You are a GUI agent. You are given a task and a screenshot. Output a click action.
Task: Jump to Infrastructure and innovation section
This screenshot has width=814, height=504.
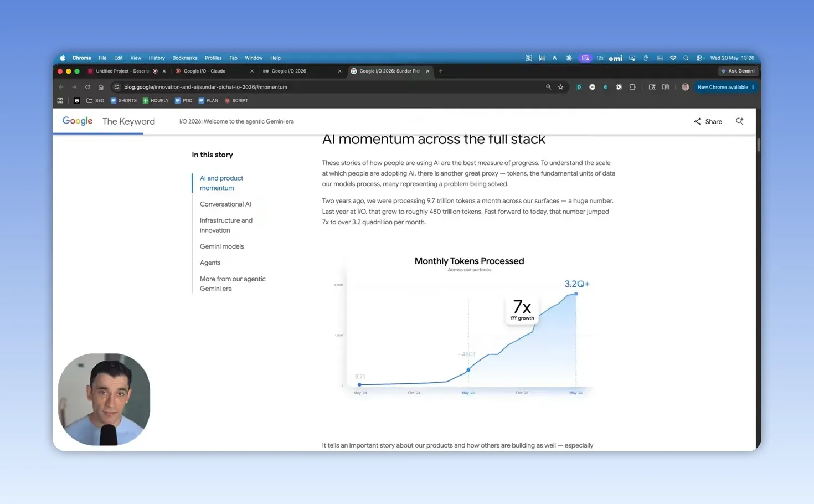pos(226,225)
